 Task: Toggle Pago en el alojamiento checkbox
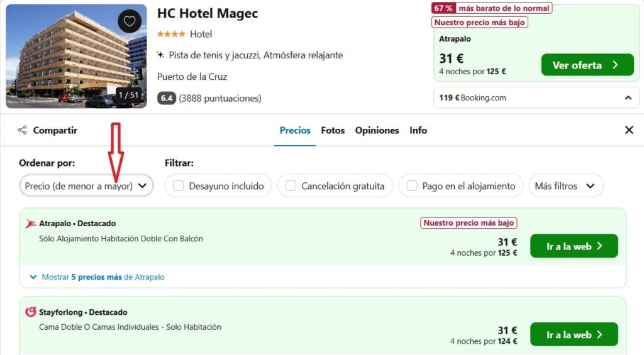pyautogui.click(x=412, y=186)
